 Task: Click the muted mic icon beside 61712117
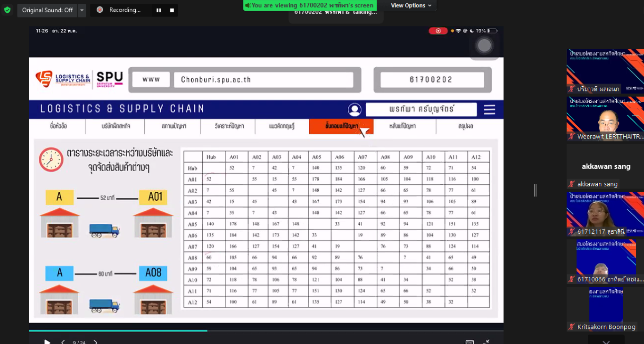572,232
